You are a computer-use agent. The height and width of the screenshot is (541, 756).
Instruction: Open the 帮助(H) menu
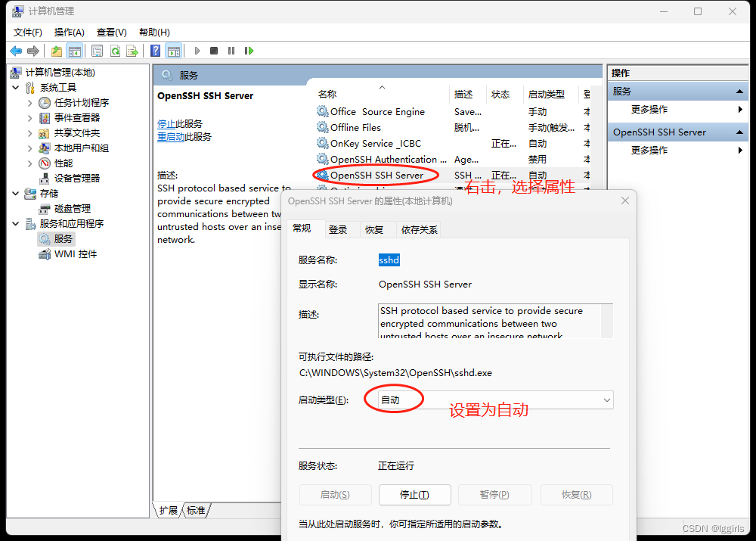154,33
